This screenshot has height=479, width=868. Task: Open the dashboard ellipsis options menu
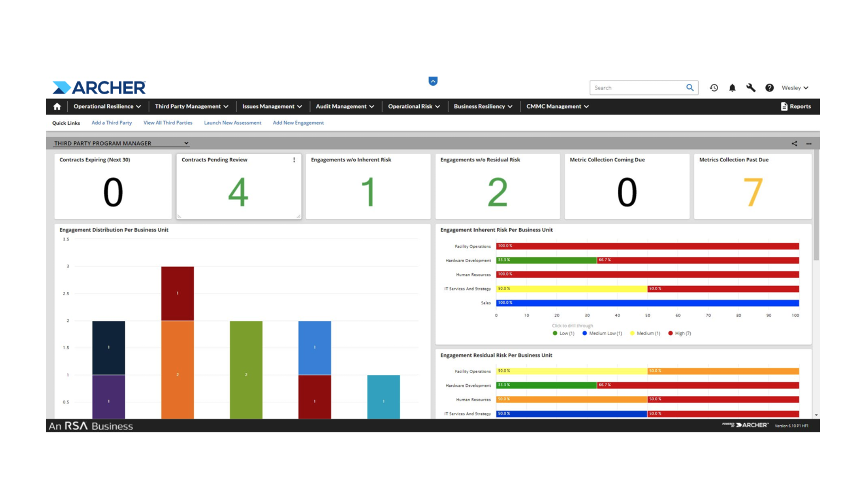(x=809, y=144)
